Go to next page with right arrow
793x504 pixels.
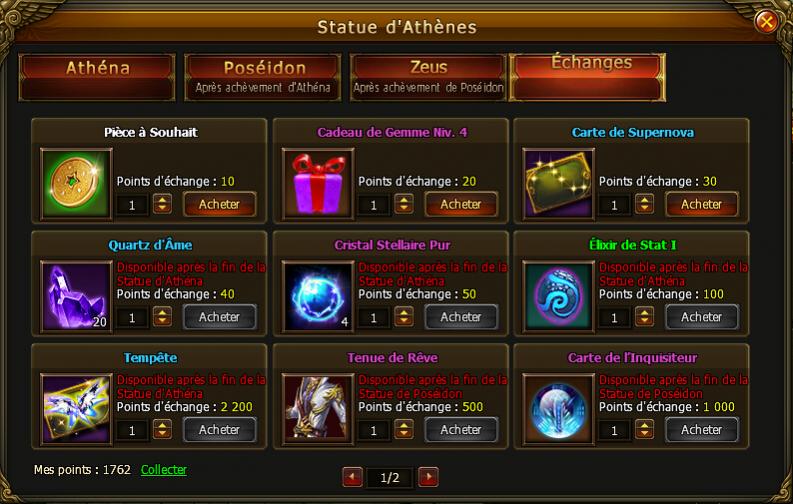pos(428,477)
